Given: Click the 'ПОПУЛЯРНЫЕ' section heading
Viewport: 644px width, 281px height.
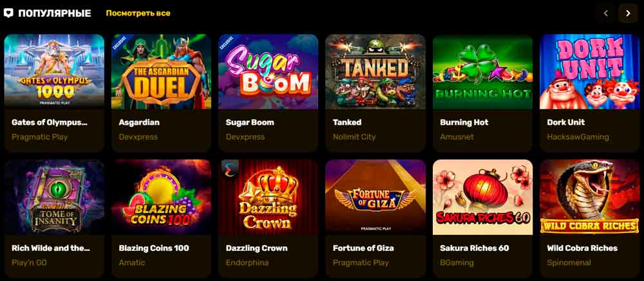Looking at the screenshot, I should coord(55,13).
